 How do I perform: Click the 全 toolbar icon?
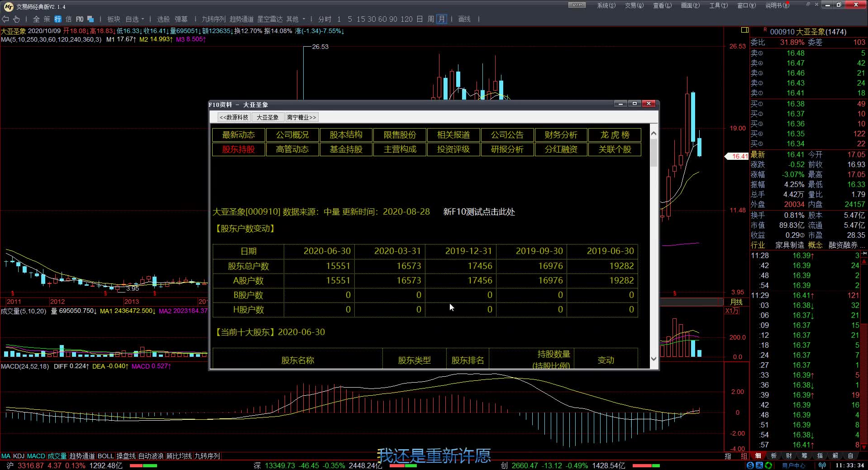[x=36, y=19]
